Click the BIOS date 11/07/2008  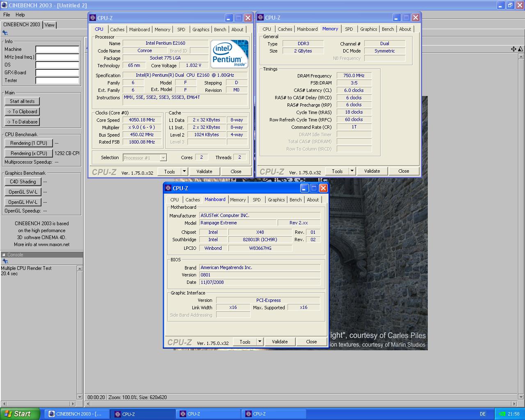(260, 283)
